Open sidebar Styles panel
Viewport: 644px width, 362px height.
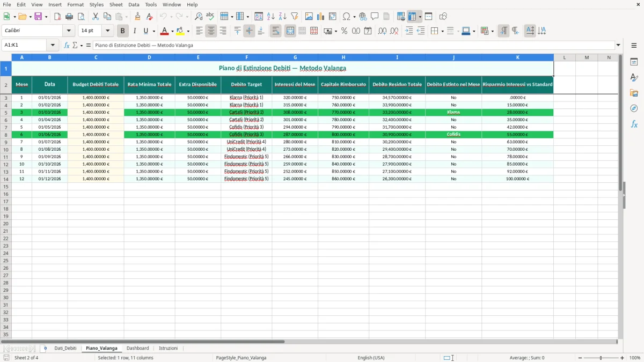634,78
